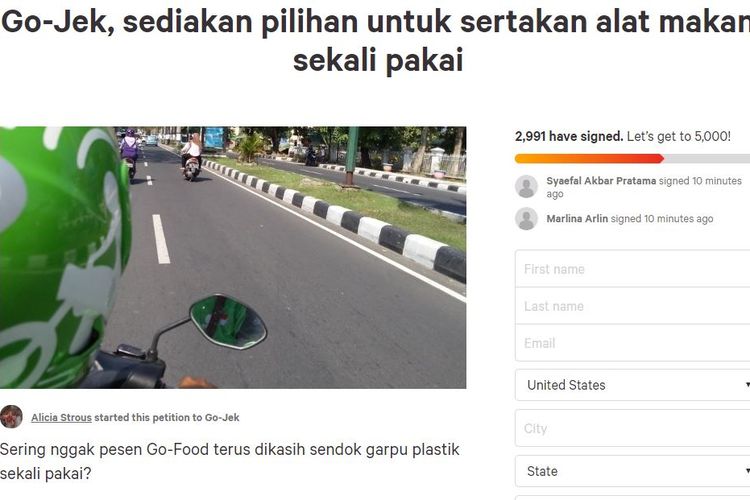
Task: Focus the First name field
Action: [632, 268]
